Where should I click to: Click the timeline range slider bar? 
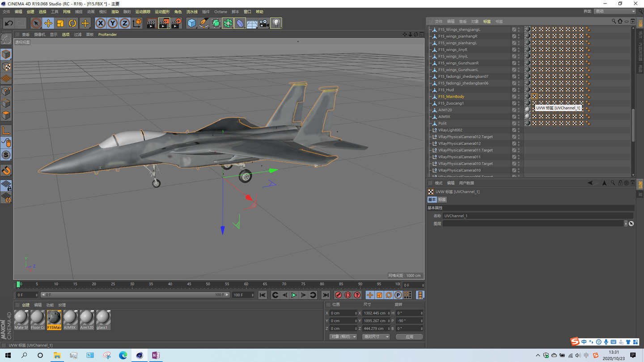point(135,295)
